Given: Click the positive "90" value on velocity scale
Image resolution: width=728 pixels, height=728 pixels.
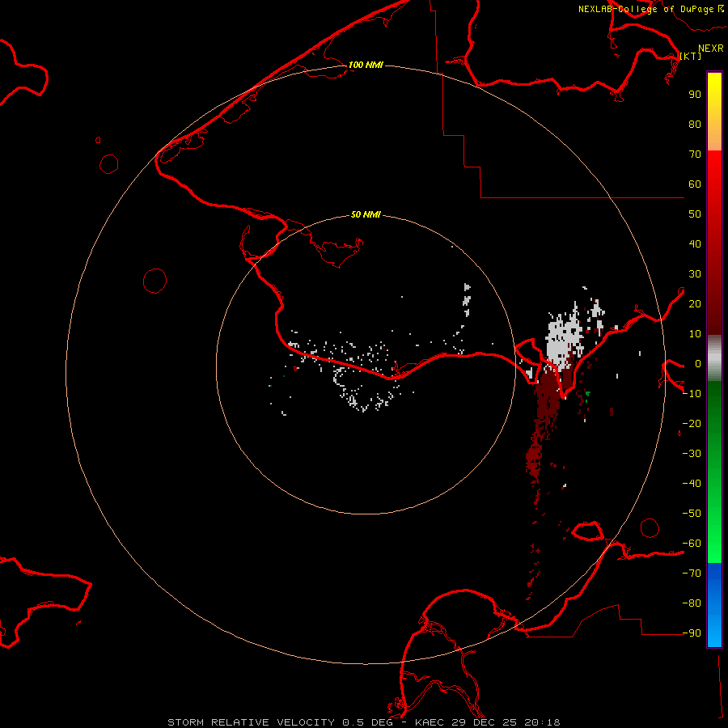Looking at the screenshot, I should coord(695,95).
